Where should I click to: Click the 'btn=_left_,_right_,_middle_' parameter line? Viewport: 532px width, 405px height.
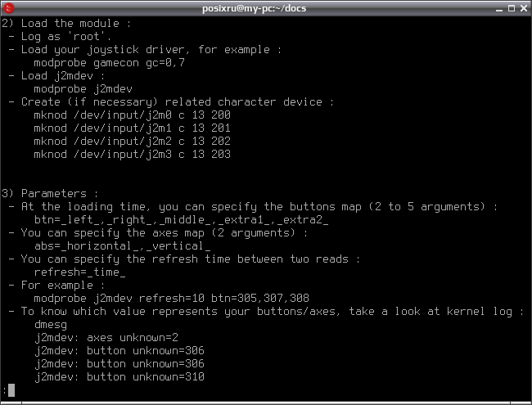[x=181, y=220]
